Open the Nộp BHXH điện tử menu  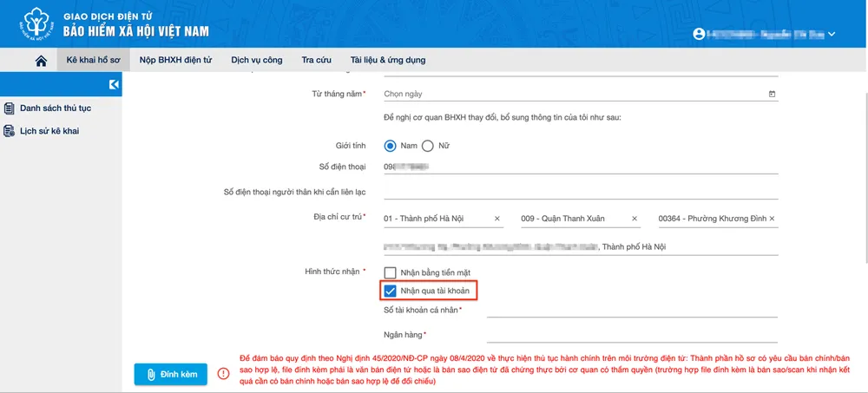pos(175,60)
